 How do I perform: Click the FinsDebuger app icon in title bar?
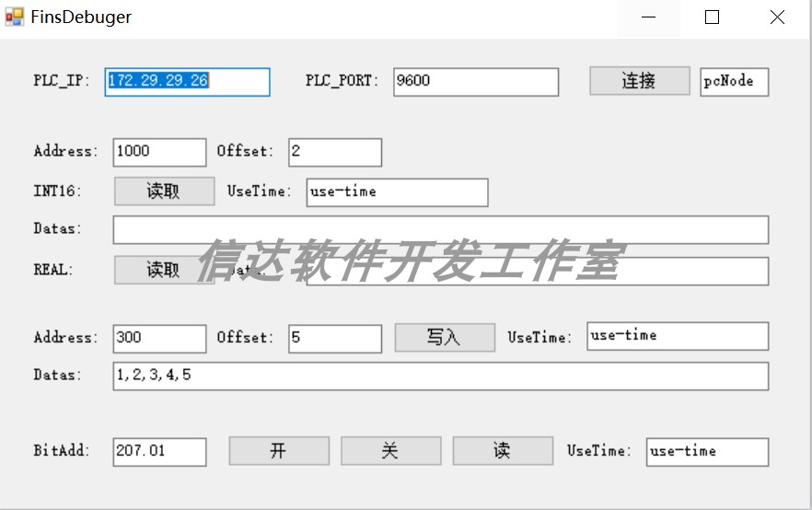click(x=15, y=17)
